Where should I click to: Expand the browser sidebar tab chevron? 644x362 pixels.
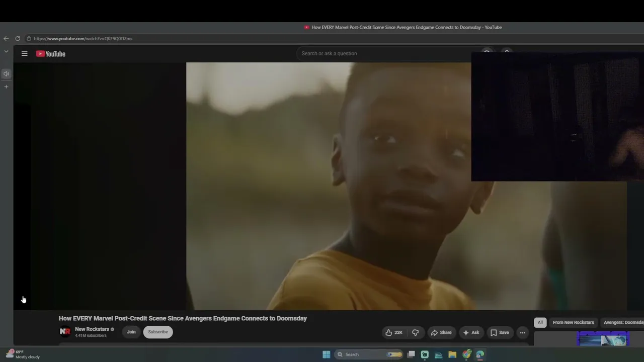click(x=6, y=51)
